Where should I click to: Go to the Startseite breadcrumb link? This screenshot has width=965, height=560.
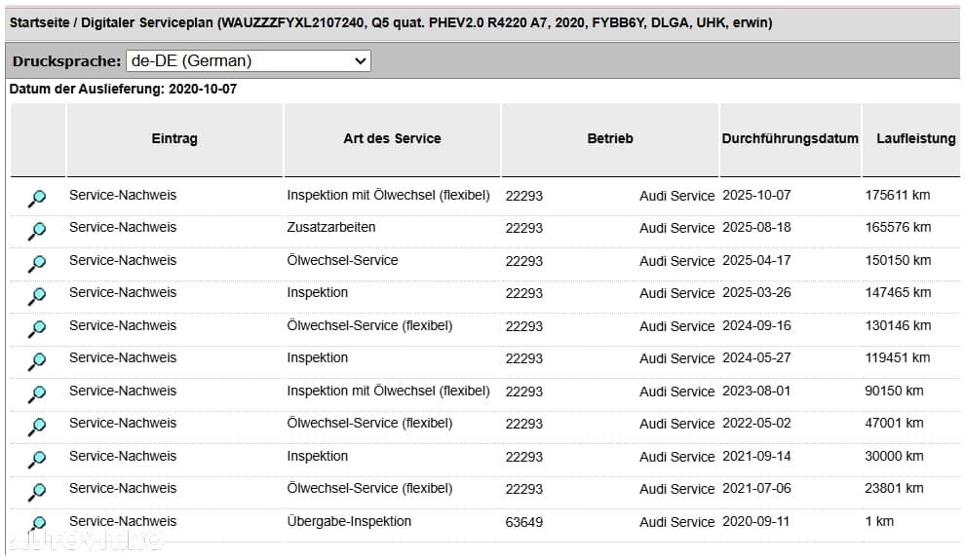40,22
